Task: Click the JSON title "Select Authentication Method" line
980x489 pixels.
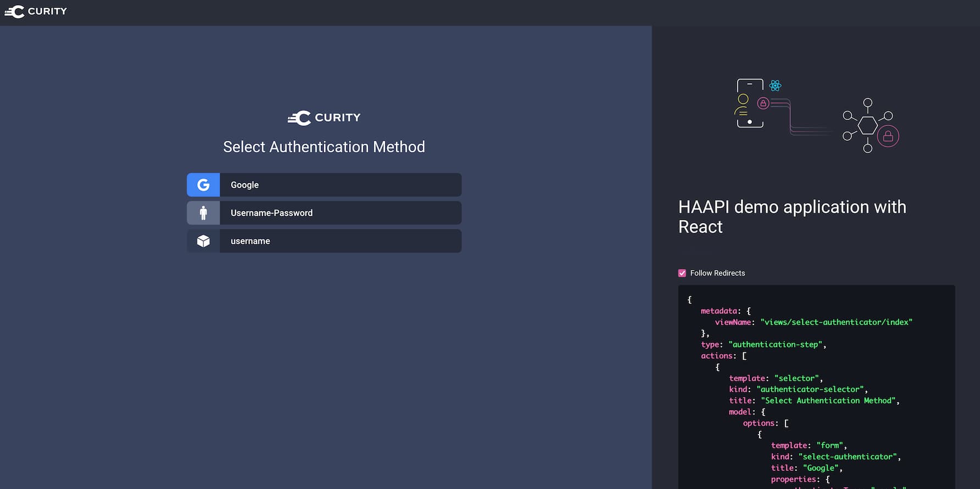Action: click(x=814, y=401)
